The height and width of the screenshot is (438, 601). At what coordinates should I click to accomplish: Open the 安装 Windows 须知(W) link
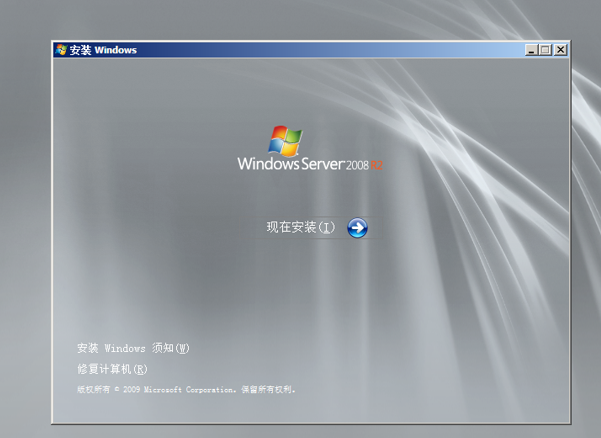coord(133,348)
